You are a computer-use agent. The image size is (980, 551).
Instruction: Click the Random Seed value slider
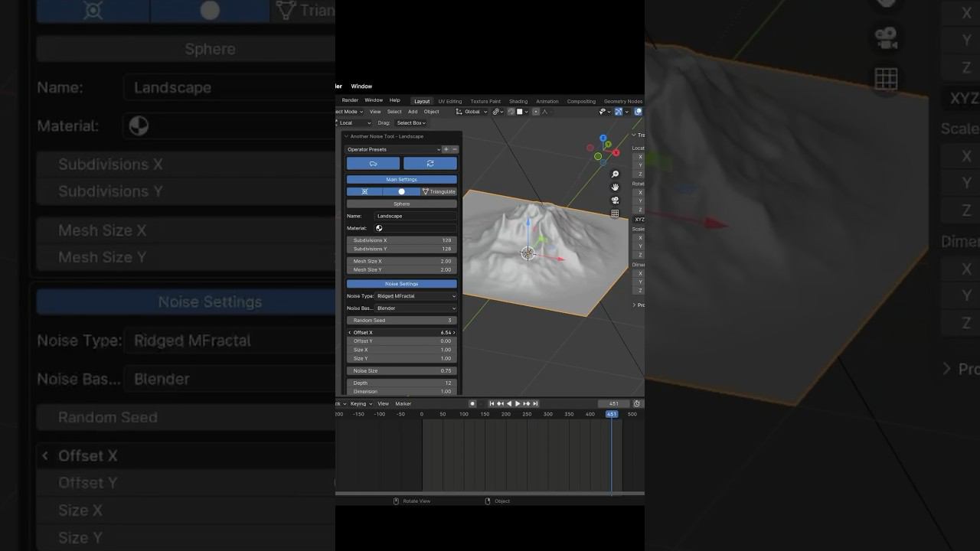coord(402,321)
